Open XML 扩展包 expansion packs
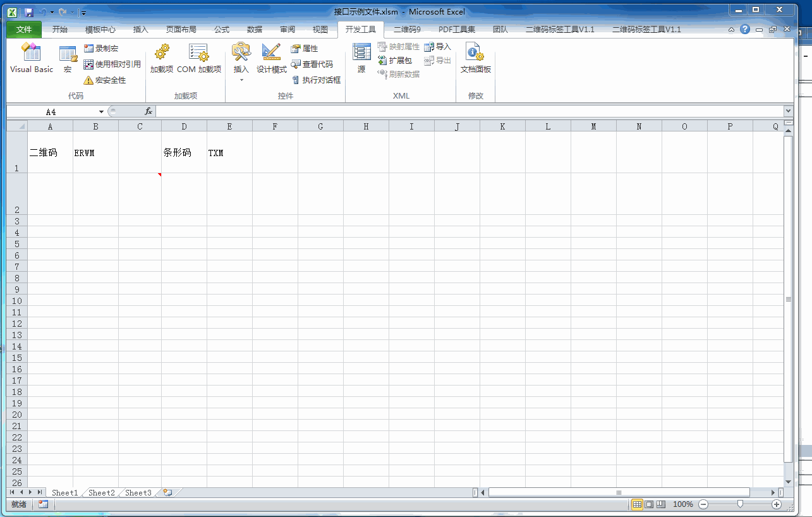The width and height of the screenshot is (812, 517). [395, 61]
